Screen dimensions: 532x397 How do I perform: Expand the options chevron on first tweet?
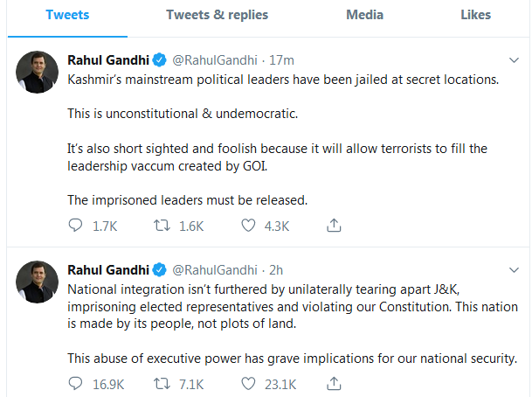point(515,60)
